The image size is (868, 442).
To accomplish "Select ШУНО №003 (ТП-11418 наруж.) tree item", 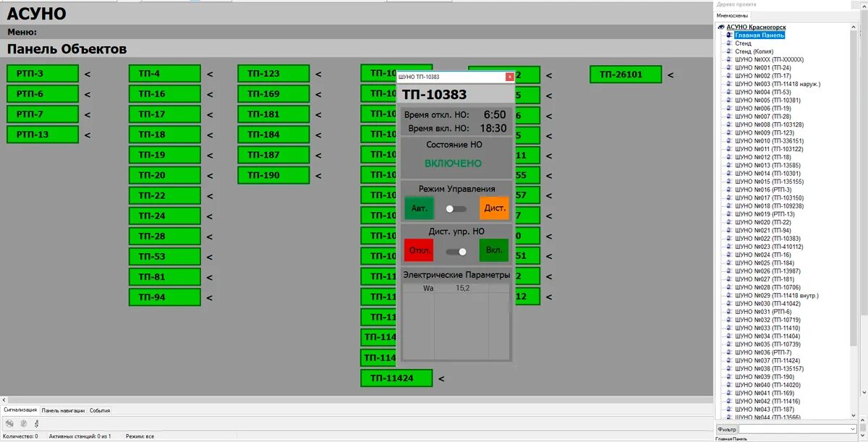I will [778, 84].
